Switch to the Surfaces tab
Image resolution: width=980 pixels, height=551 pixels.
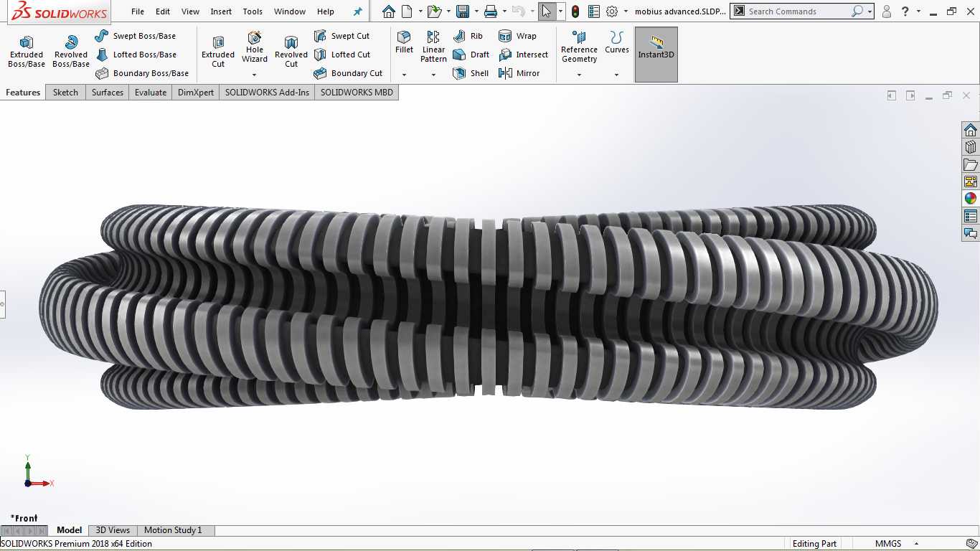click(108, 93)
